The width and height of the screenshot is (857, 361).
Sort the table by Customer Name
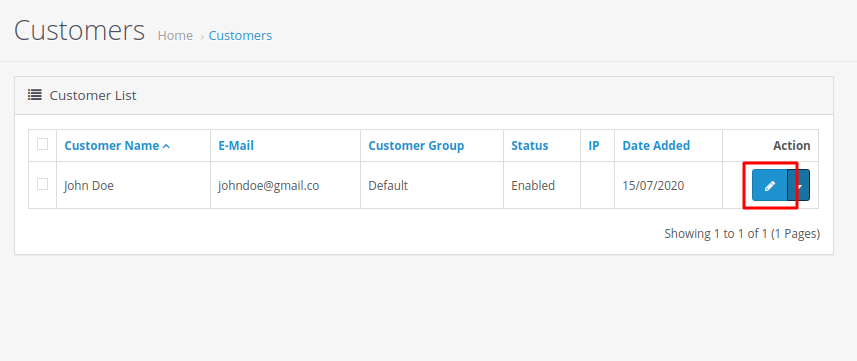(117, 145)
